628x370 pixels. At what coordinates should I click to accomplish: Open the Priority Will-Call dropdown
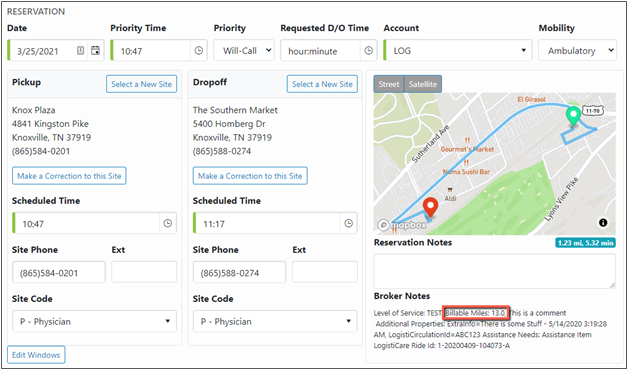pos(244,50)
